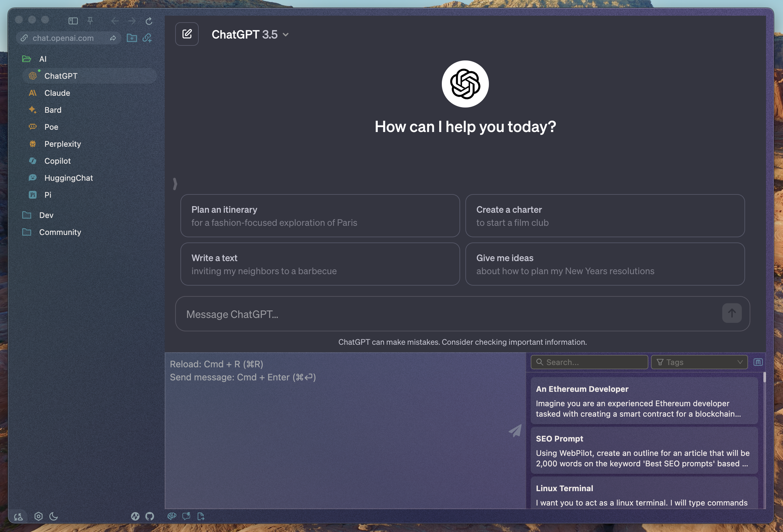Start a new chat with the compose icon
The width and height of the screenshot is (783, 532).
point(187,34)
